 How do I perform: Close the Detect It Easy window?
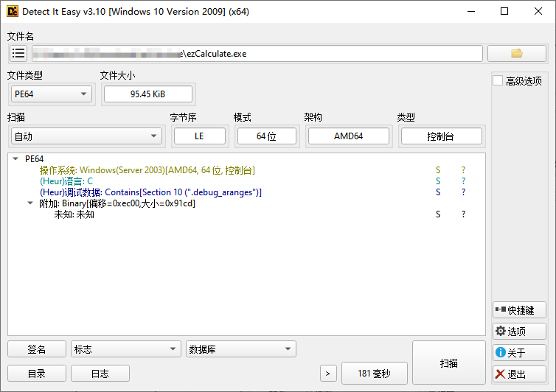538,11
